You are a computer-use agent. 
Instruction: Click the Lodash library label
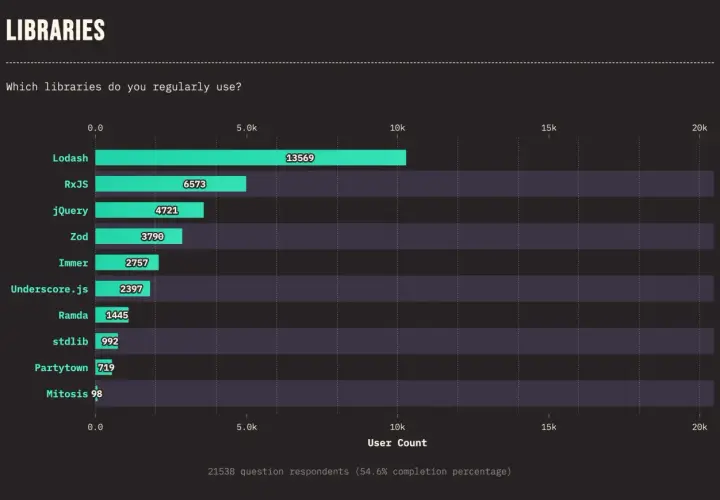point(70,158)
